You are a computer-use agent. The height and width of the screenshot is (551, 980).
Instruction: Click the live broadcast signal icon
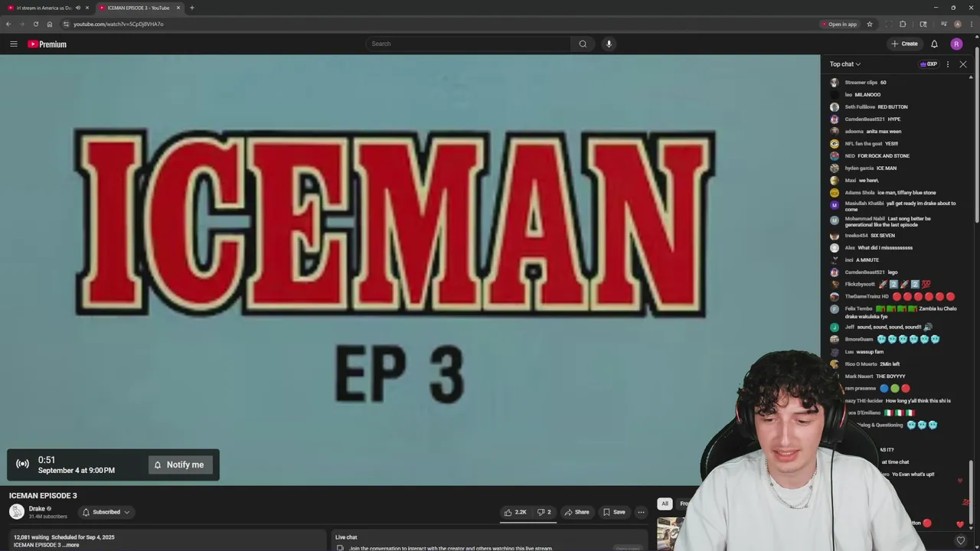(23, 464)
